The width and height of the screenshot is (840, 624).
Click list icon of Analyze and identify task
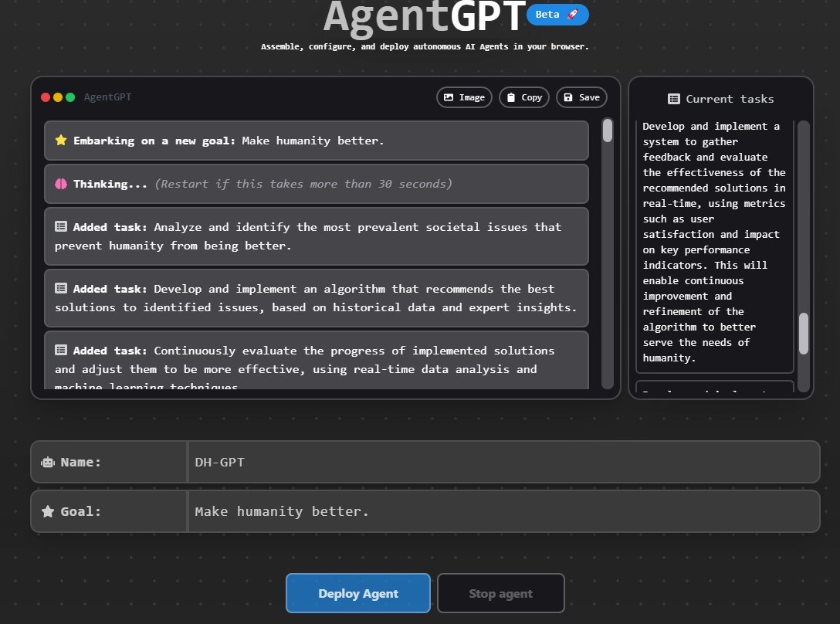[x=61, y=226]
